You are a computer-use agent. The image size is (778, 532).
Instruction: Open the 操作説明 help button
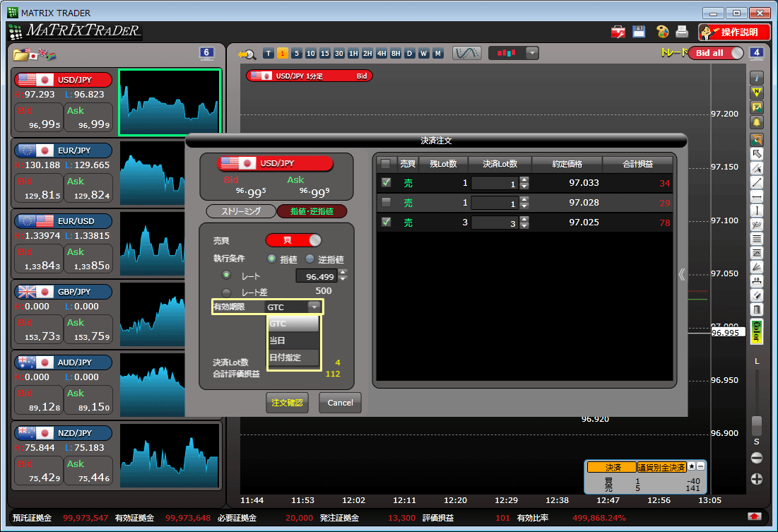(734, 32)
